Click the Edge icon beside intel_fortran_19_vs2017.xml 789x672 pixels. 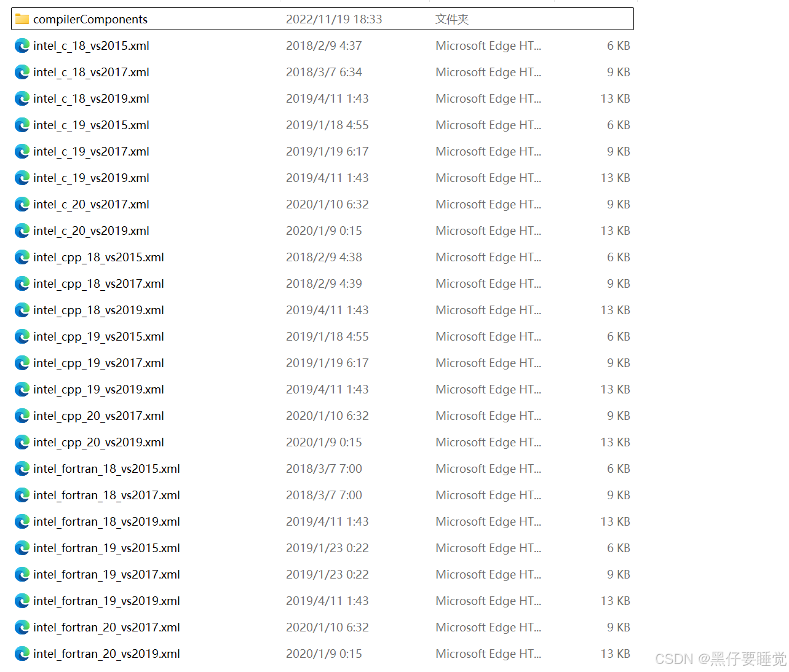(x=22, y=574)
